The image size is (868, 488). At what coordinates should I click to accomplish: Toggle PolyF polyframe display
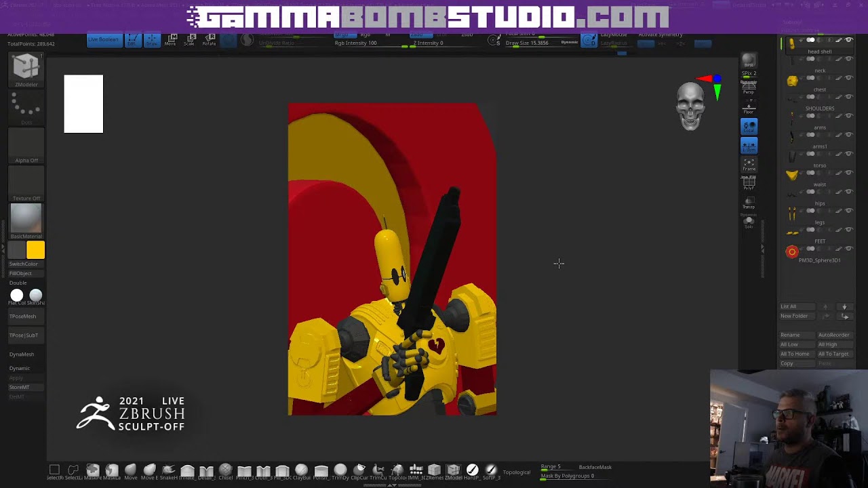(x=749, y=183)
